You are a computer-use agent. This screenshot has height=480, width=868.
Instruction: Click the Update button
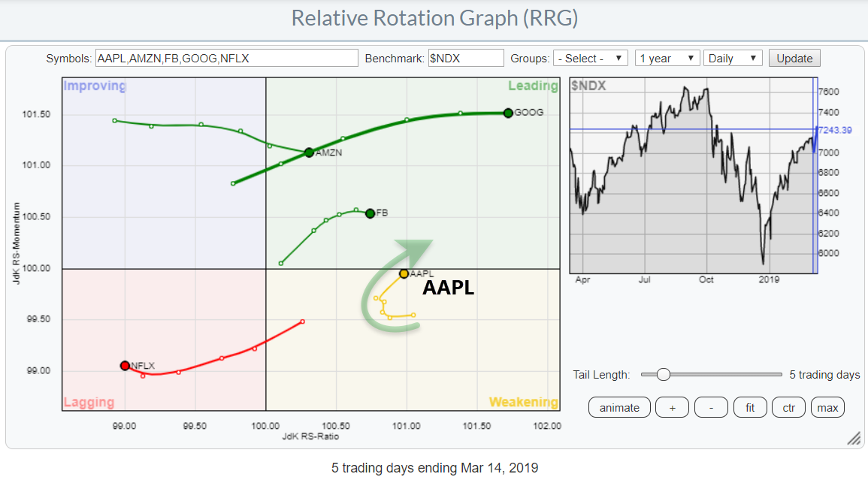click(794, 58)
